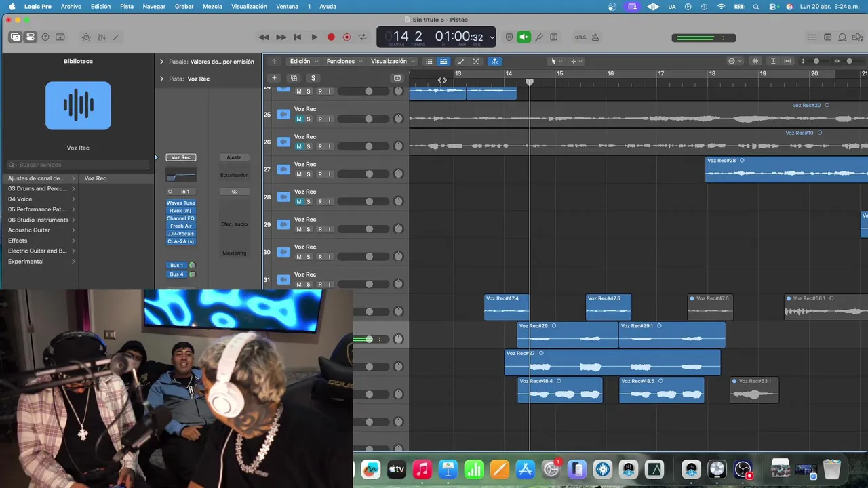The width and height of the screenshot is (868, 488).
Task: Open the Loop Browser button
Action: coord(842,37)
